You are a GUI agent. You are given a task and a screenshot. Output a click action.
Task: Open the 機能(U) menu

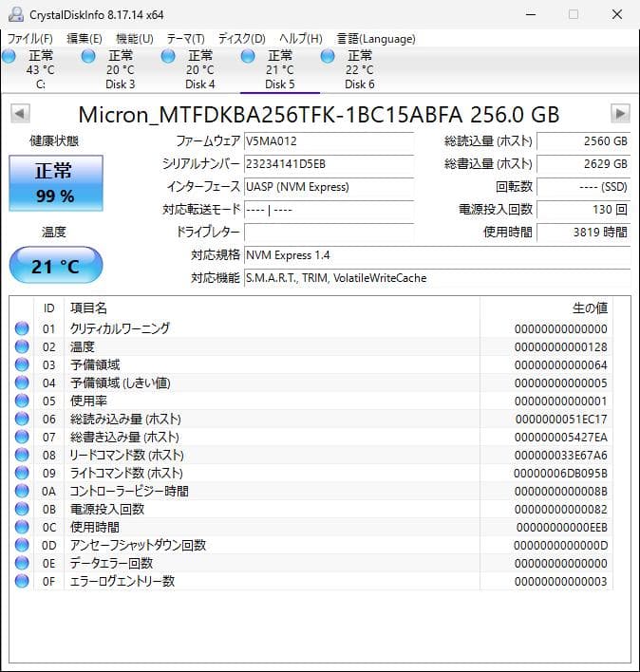(135, 39)
